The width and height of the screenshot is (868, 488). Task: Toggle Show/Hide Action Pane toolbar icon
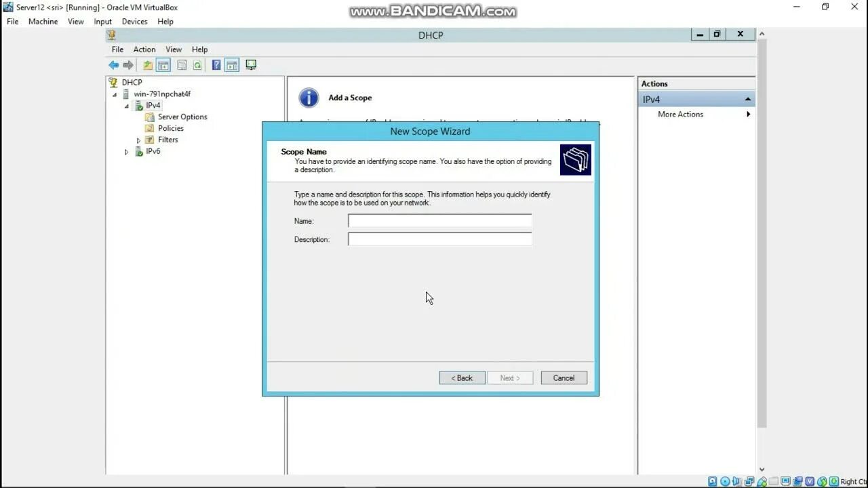coord(232,65)
